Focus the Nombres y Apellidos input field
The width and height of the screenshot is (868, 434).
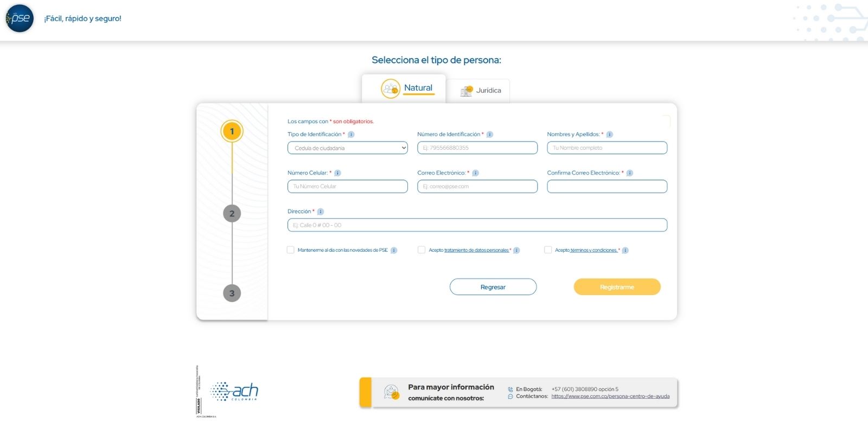coord(607,148)
